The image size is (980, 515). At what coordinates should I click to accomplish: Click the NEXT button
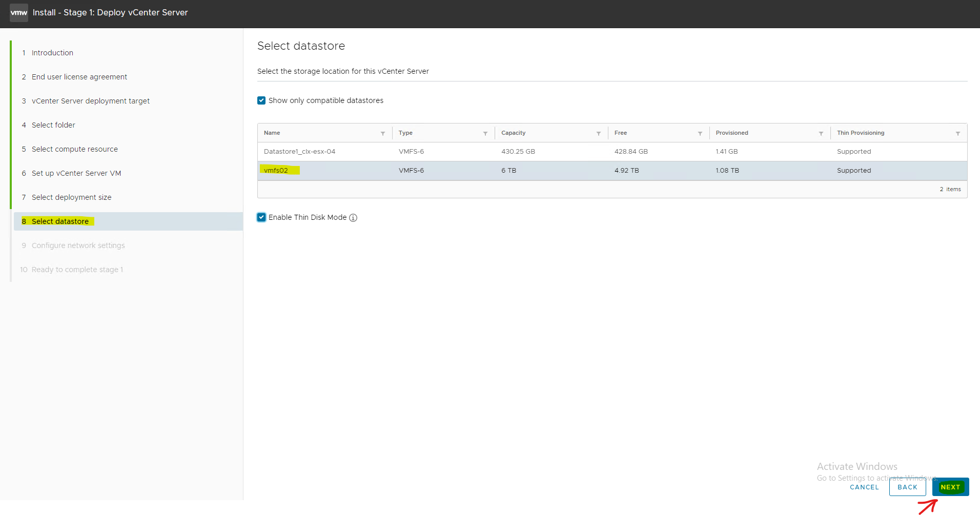(950, 487)
